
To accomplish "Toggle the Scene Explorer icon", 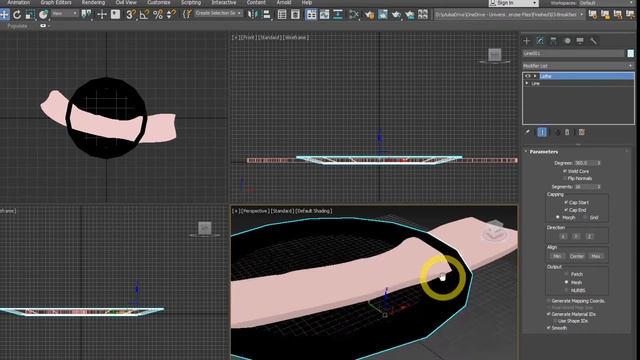I will point(282,15).
